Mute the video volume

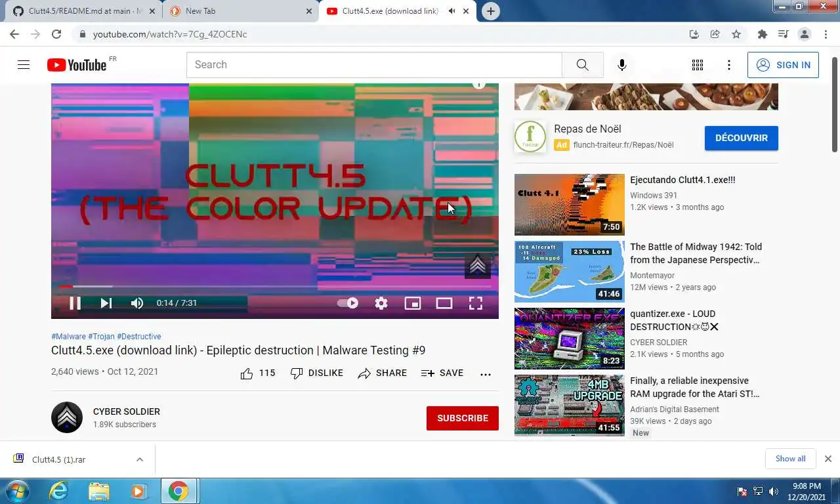[136, 303]
